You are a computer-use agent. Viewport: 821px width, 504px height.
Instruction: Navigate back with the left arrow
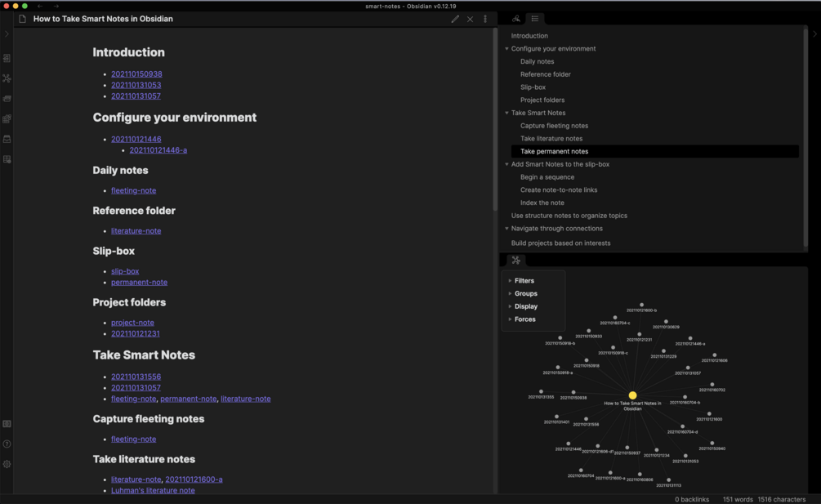pos(40,7)
